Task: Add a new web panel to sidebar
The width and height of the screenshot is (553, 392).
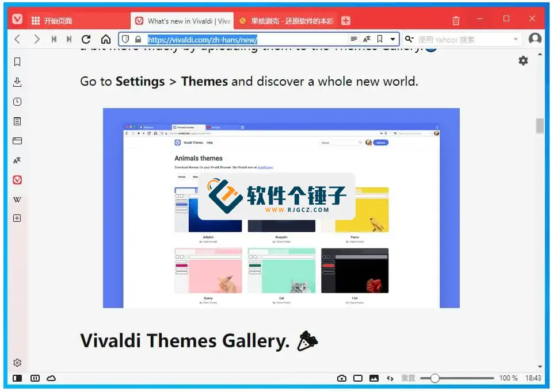Action: (17, 218)
